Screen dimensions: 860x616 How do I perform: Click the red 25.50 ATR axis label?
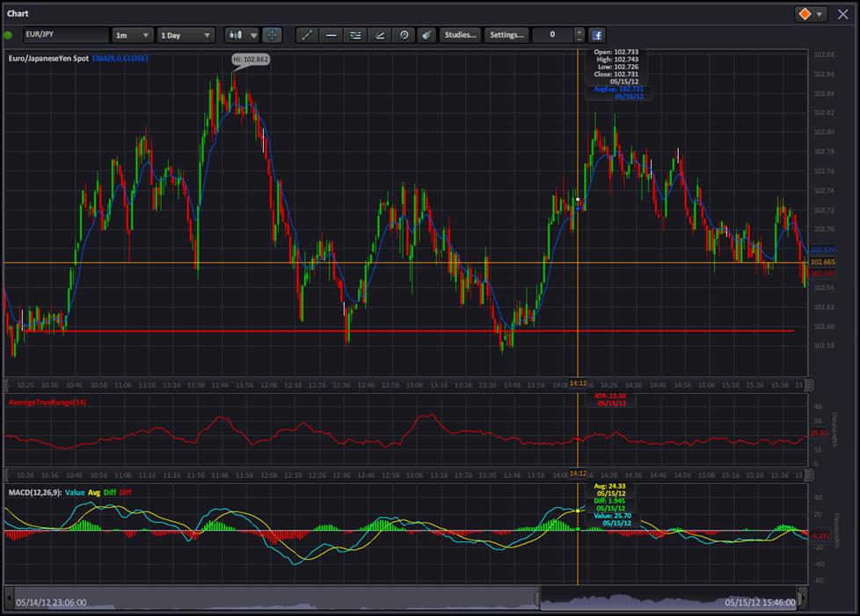819,433
